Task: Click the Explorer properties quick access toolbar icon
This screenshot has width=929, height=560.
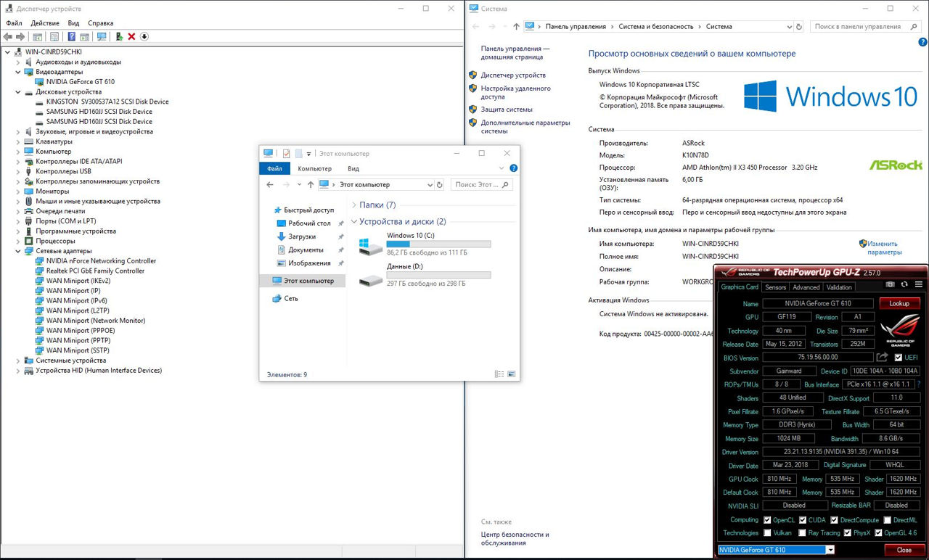Action: [x=286, y=154]
